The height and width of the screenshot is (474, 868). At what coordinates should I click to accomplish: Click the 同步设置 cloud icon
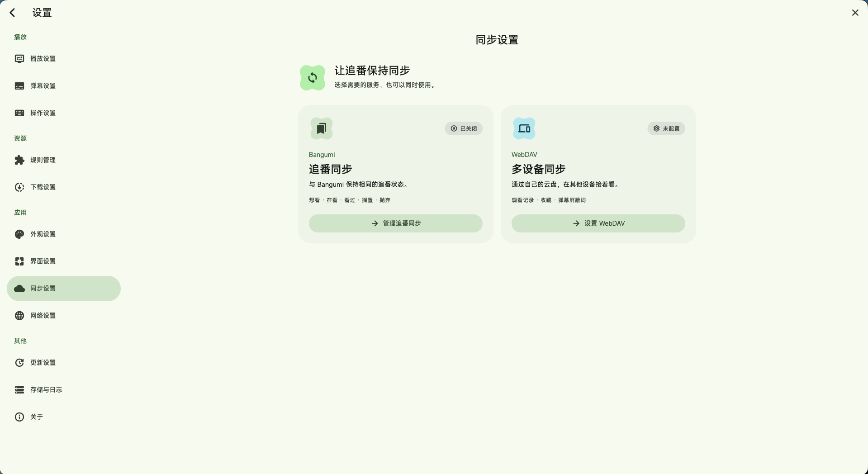click(19, 289)
